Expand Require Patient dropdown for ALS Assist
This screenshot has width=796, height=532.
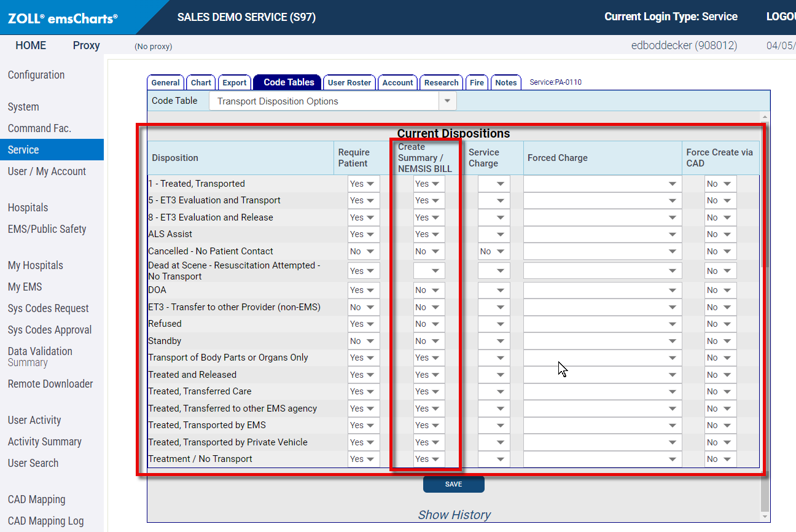(363, 234)
